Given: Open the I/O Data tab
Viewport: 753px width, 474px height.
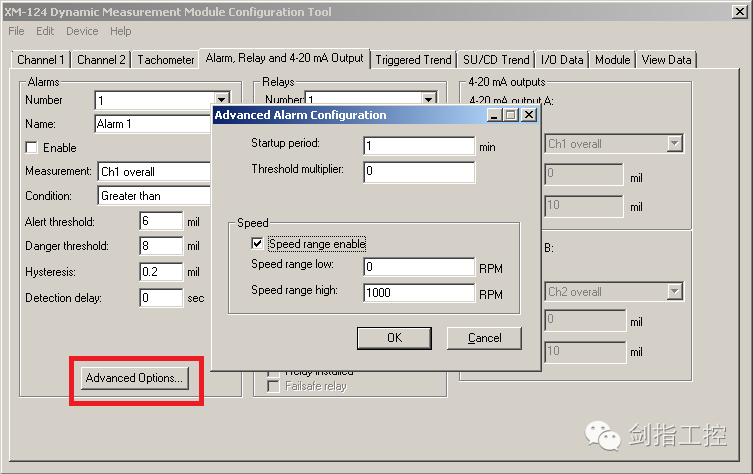Looking at the screenshot, I should [562, 60].
